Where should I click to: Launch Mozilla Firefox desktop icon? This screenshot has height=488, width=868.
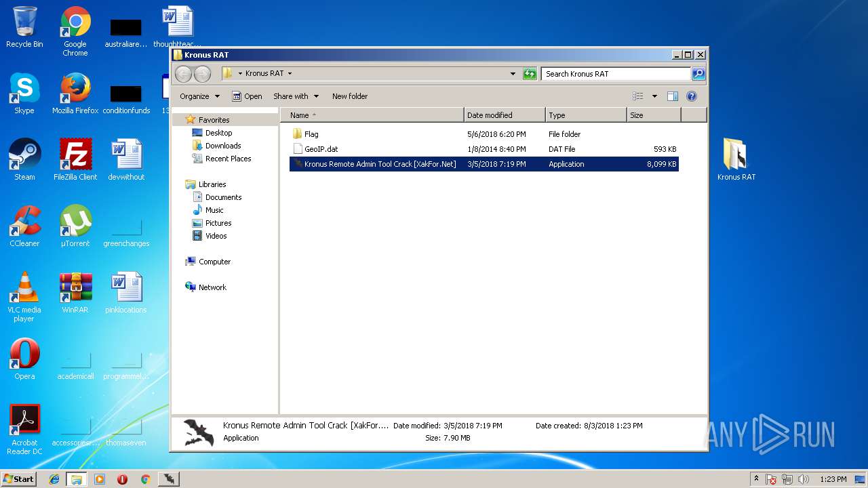(75, 94)
